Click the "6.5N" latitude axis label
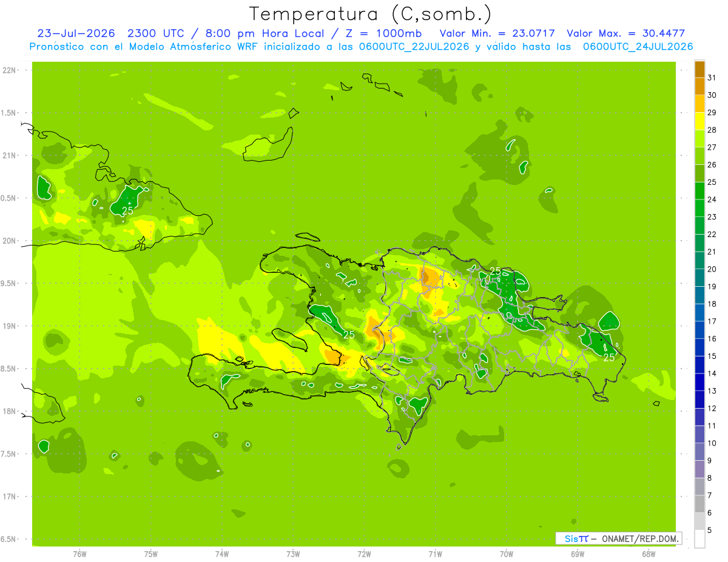 click(x=8, y=540)
